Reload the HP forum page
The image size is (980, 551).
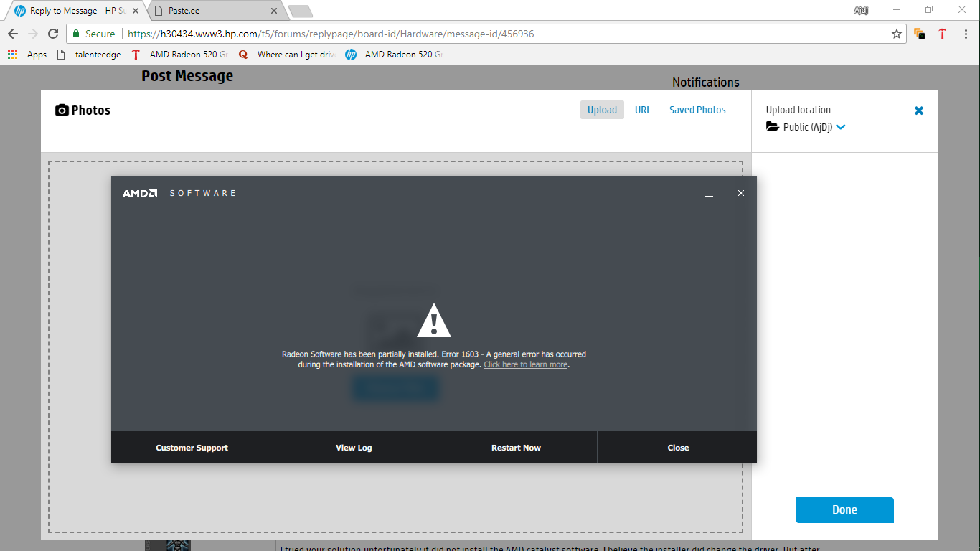53,34
